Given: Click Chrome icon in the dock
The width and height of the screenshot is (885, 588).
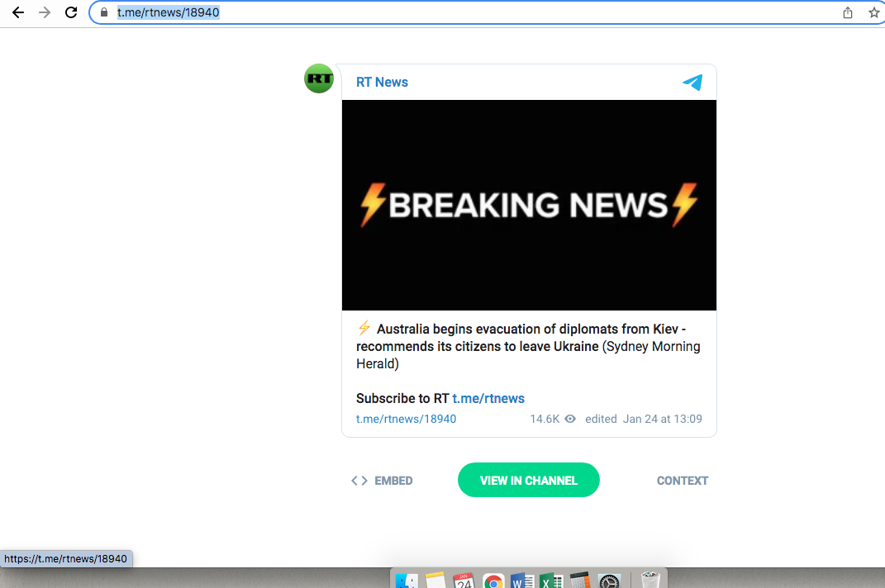Looking at the screenshot, I should [x=493, y=581].
